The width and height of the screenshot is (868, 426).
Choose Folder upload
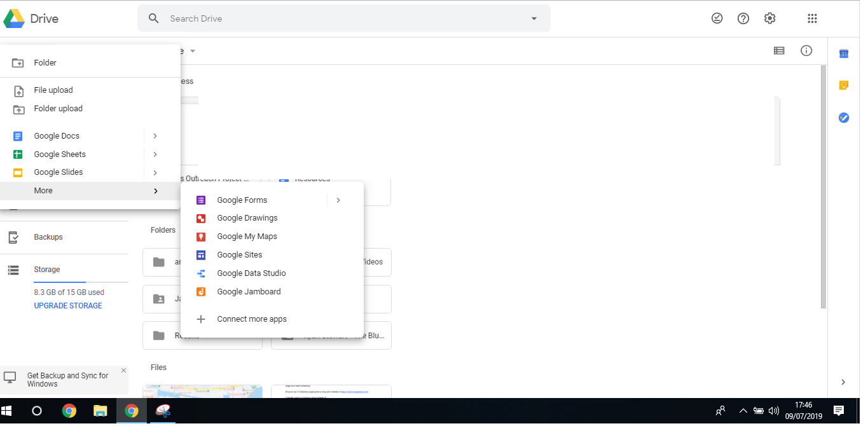(90, 109)
